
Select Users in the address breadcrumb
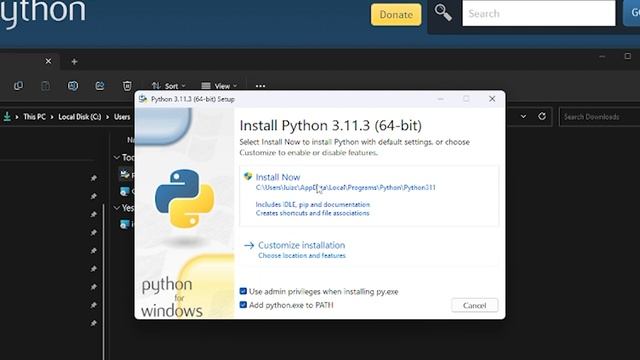point(122,117)
